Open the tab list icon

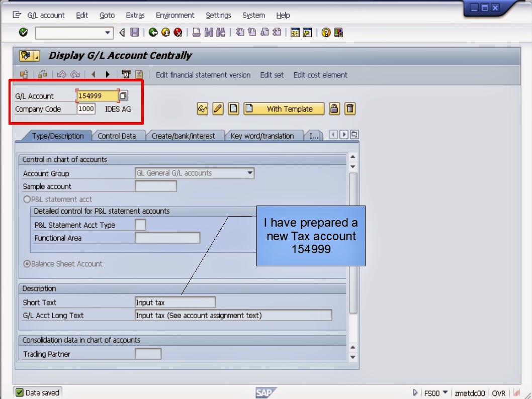pos(354,135)
